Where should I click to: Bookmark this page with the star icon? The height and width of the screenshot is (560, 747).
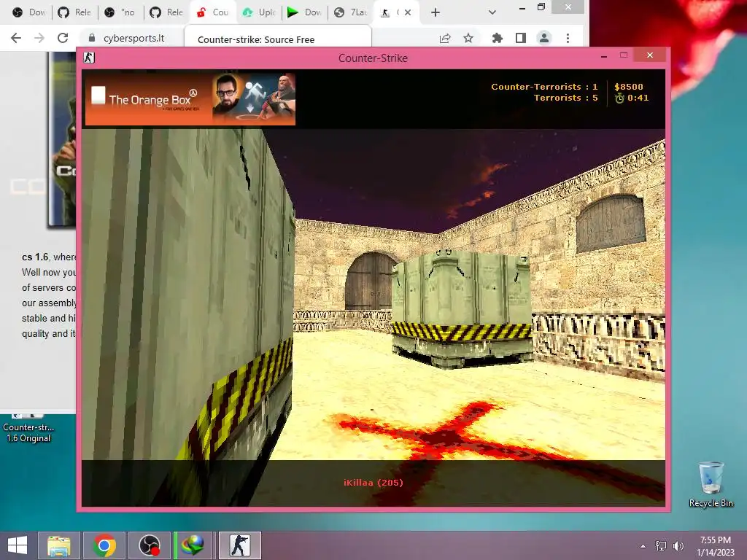click(x=468, y=38)
